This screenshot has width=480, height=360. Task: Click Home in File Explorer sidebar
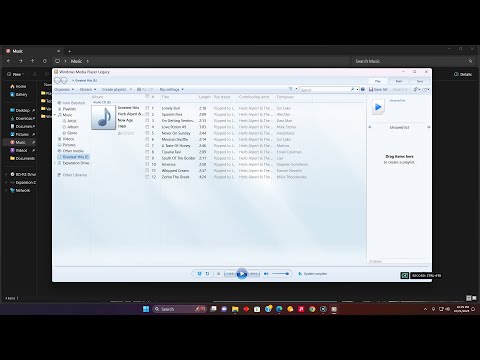[x=18, y=86]
